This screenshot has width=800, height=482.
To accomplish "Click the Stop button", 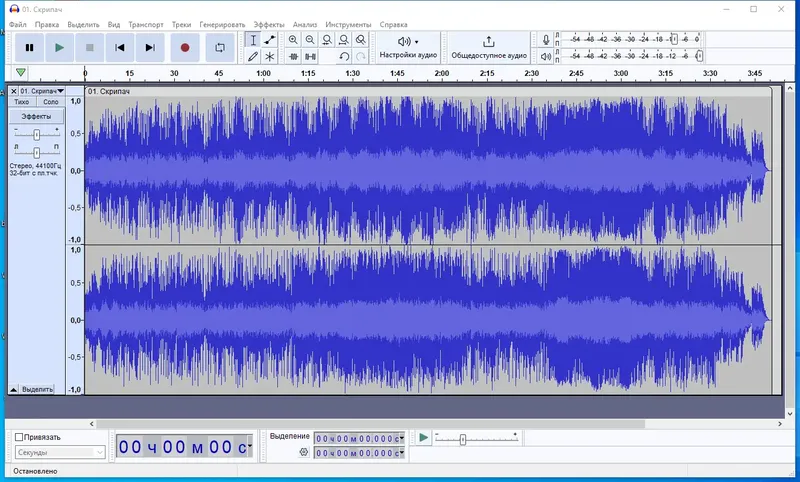I will click(x=89, y=47).
